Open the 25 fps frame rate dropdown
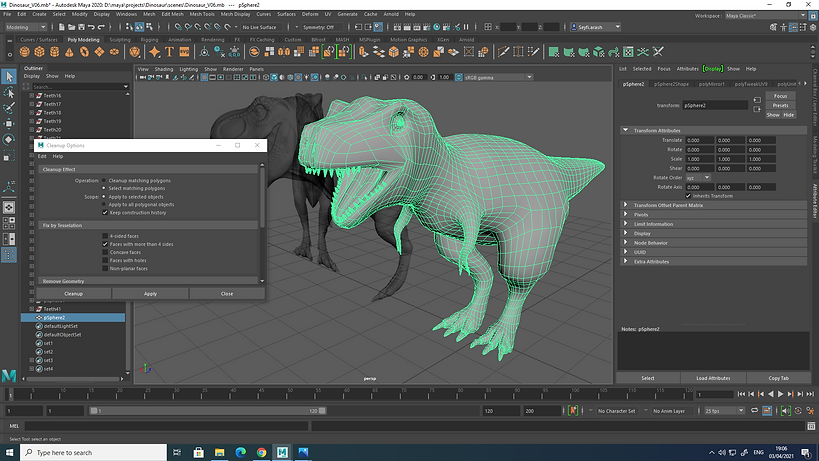This screenshot has height=461, width=819. click(x=724, y=411)
